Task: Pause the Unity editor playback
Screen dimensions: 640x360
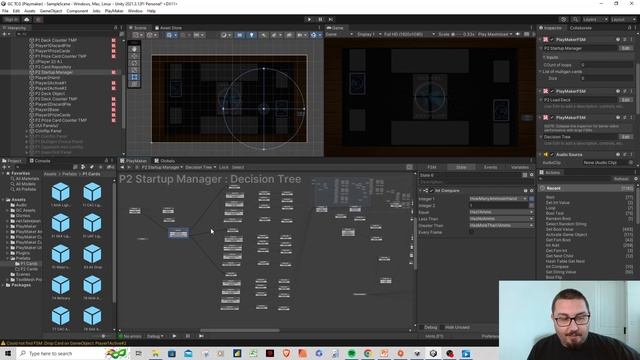Action: 320,19
